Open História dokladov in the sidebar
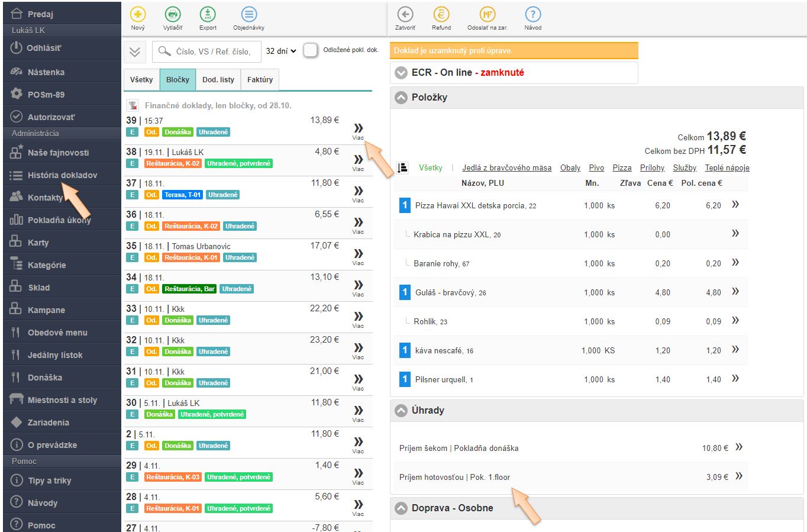This screenshot has height=532, width=807. pos(62,175)
